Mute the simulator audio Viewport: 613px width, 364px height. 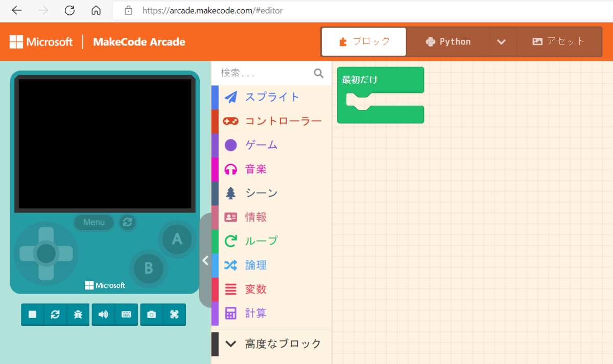(103, 314)
